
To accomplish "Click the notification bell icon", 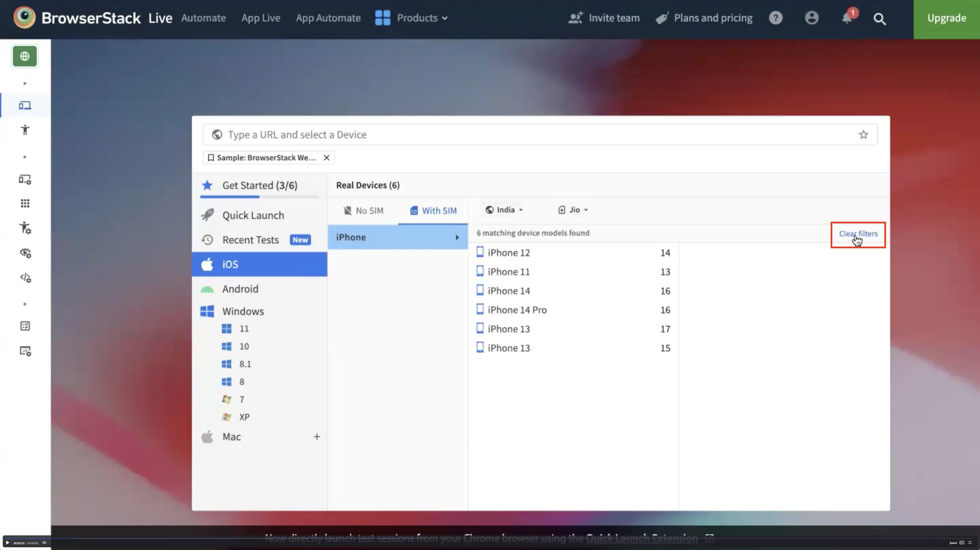I will pyautogui.click(x=847, y=18).
